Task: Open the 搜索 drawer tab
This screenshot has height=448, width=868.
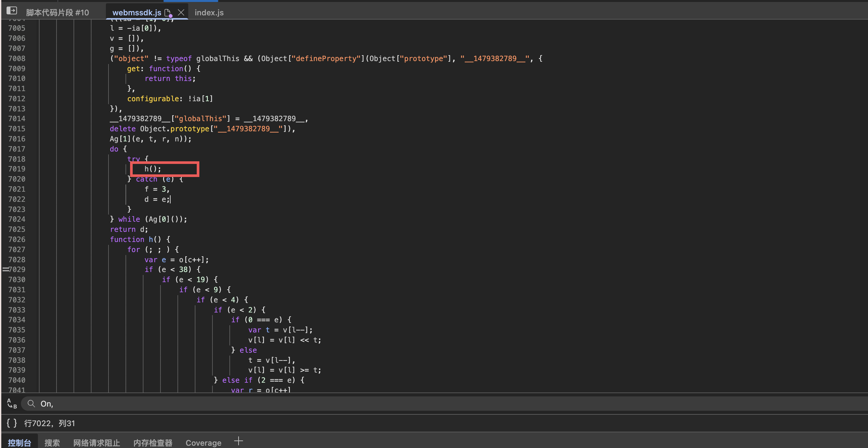Action: [x=52, y=443]
